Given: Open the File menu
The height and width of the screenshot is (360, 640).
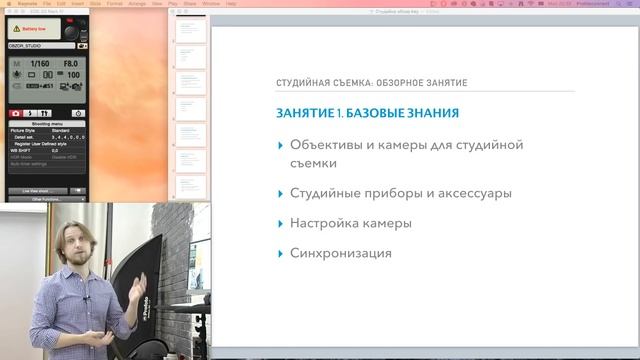Looking at the screenshot, I should [x=47, y=4].
